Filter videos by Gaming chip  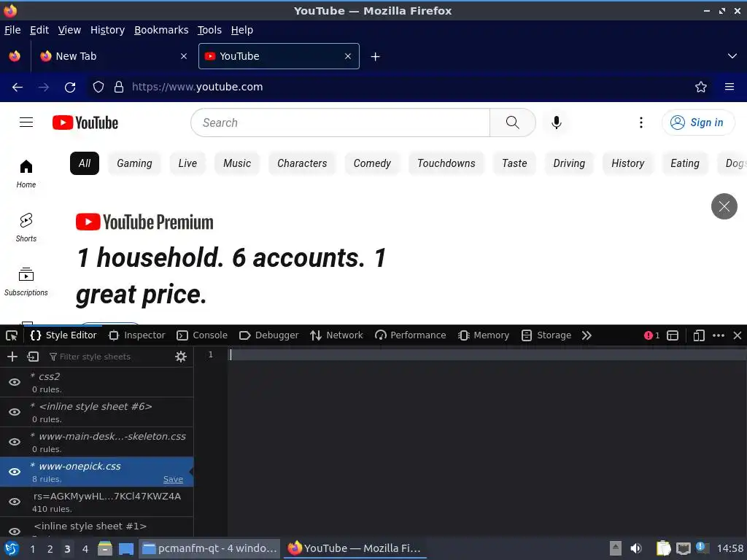(134, 163)
